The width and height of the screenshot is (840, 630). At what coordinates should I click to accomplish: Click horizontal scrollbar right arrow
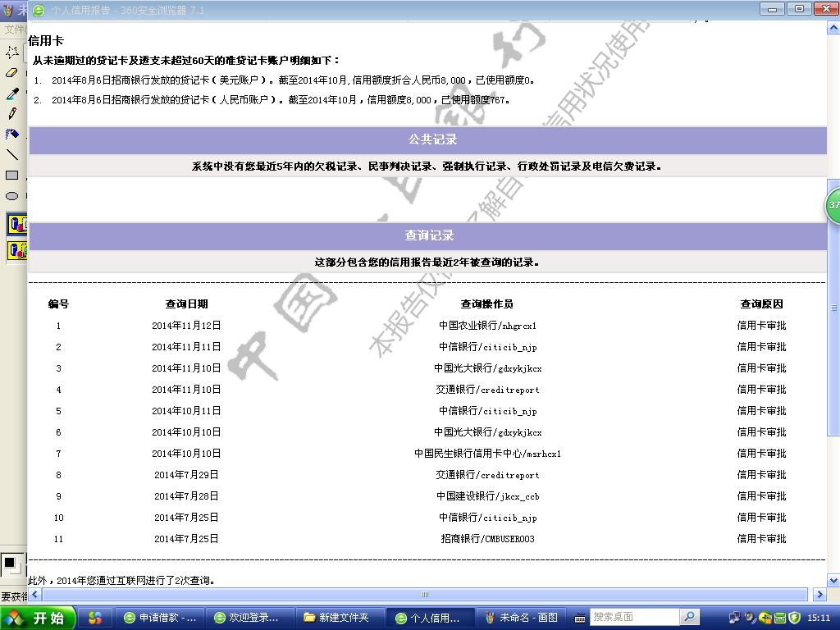(x=819, y=594)
